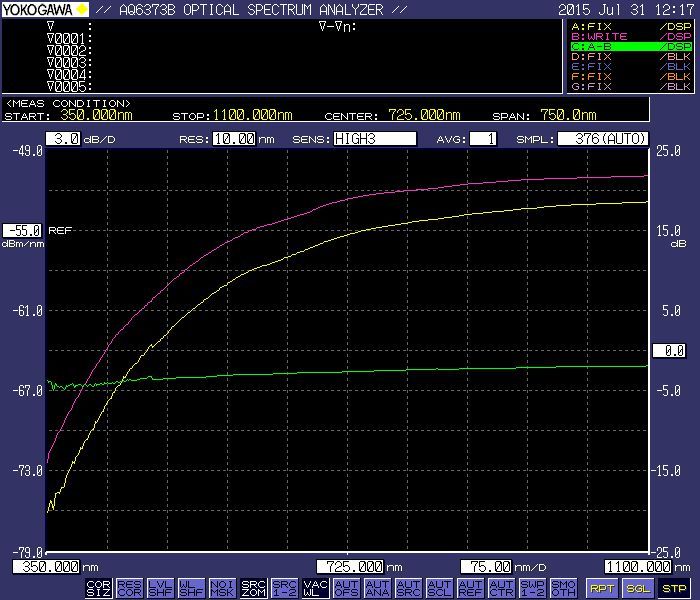
Task: Click the 350.000 nm start wavelength field
Action: pyautogui.click(x=46, y=566)
